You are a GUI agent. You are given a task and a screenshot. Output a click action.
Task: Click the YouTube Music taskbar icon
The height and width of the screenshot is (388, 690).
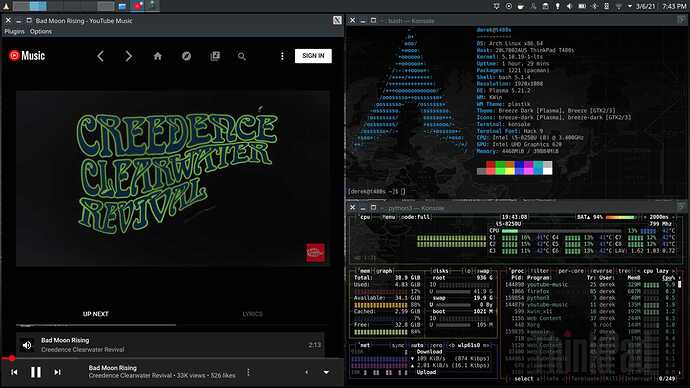138,6
